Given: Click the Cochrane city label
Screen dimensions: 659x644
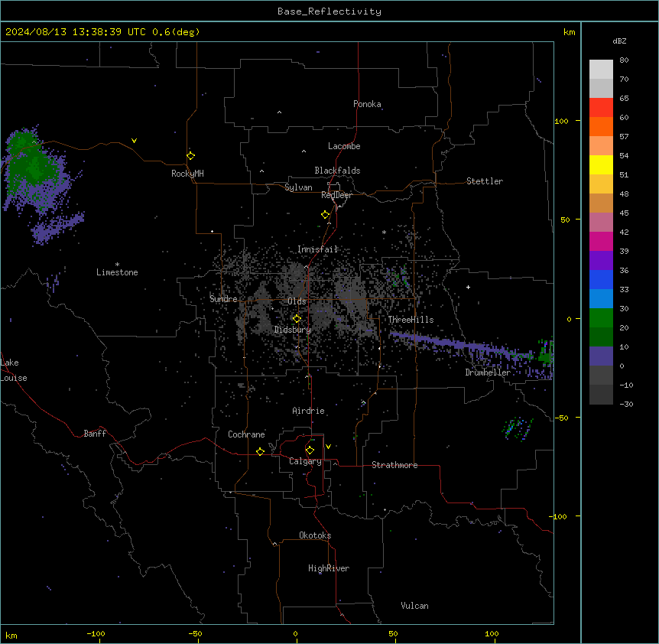Looking at the screenshot, I should click(x=246, y=434).
